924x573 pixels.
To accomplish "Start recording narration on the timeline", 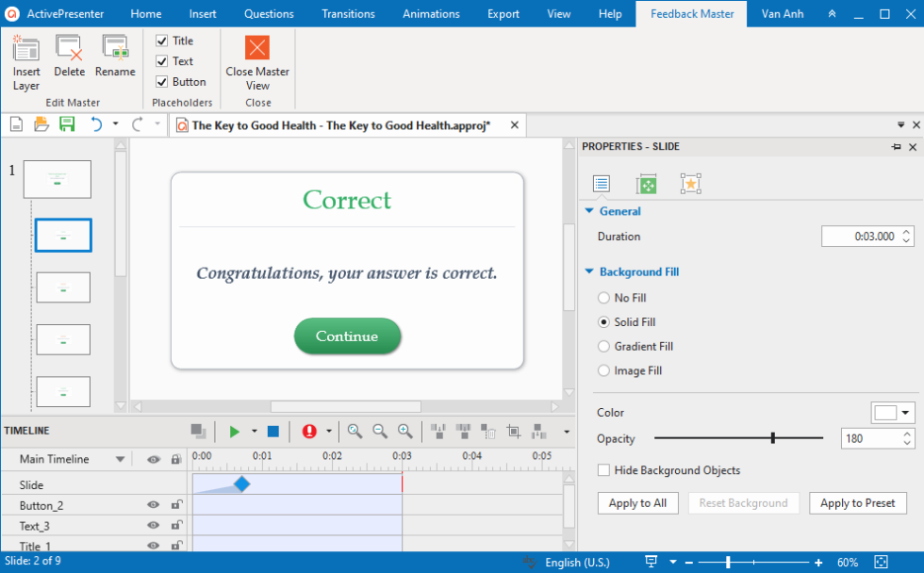I will coord(311,431).
